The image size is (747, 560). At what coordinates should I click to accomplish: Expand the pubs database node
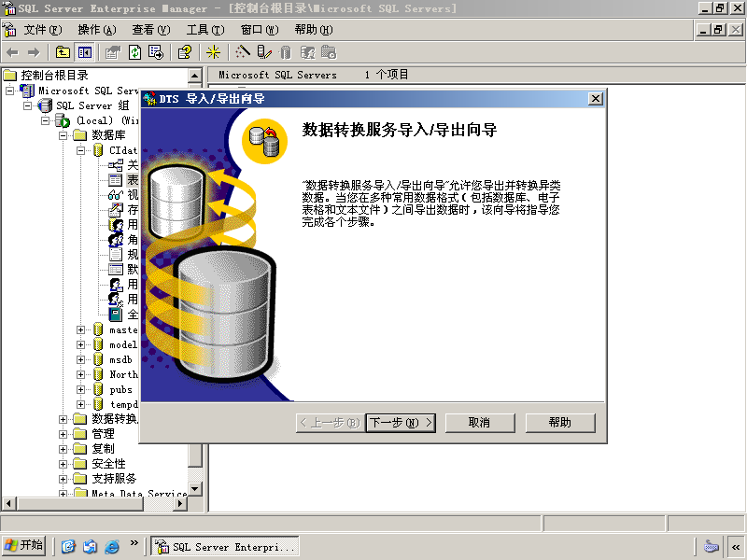tap(80, 389)
